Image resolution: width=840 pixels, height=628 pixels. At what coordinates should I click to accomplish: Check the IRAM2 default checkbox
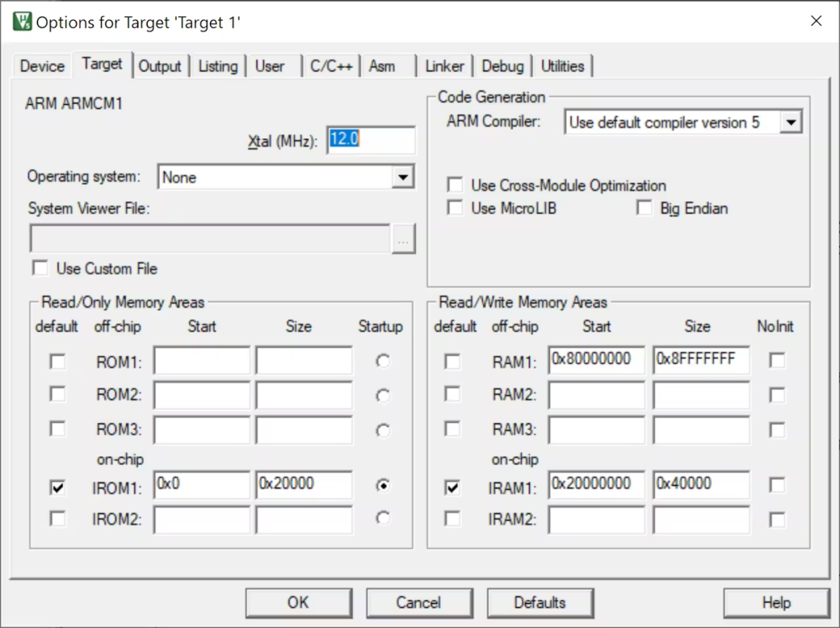click(x=453, y=518)
